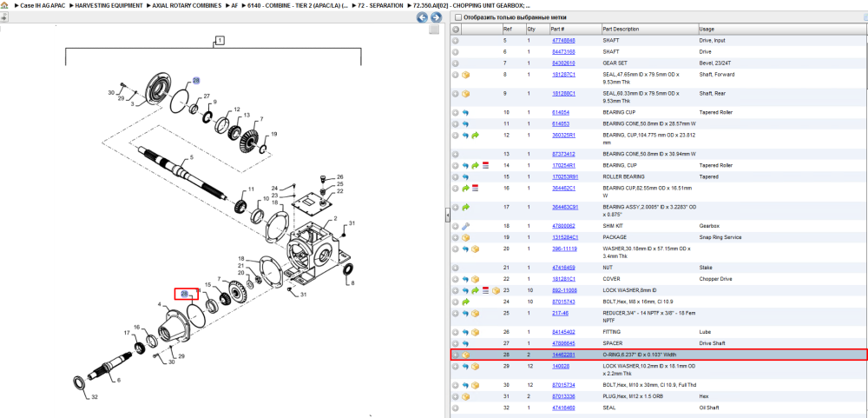The height and width of the screenshot is (418, 868).
Task: Click the package box icon in row 9
Action: point(465,94)
